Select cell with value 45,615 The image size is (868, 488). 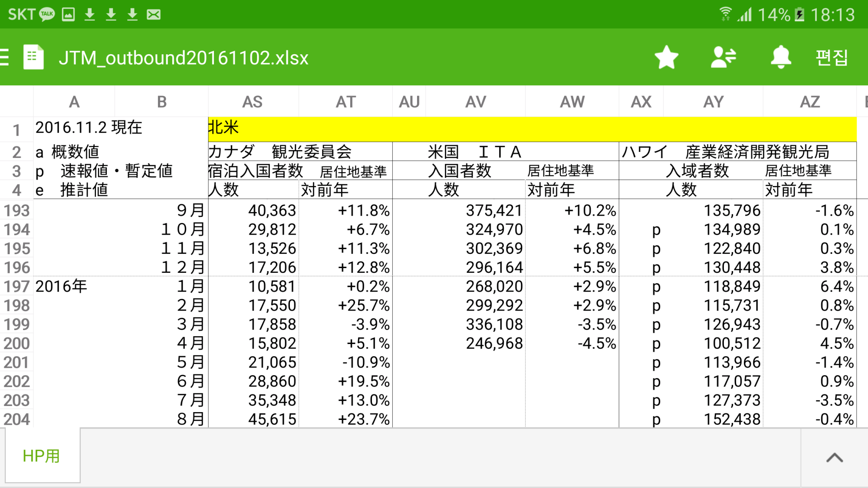point(253,419)
